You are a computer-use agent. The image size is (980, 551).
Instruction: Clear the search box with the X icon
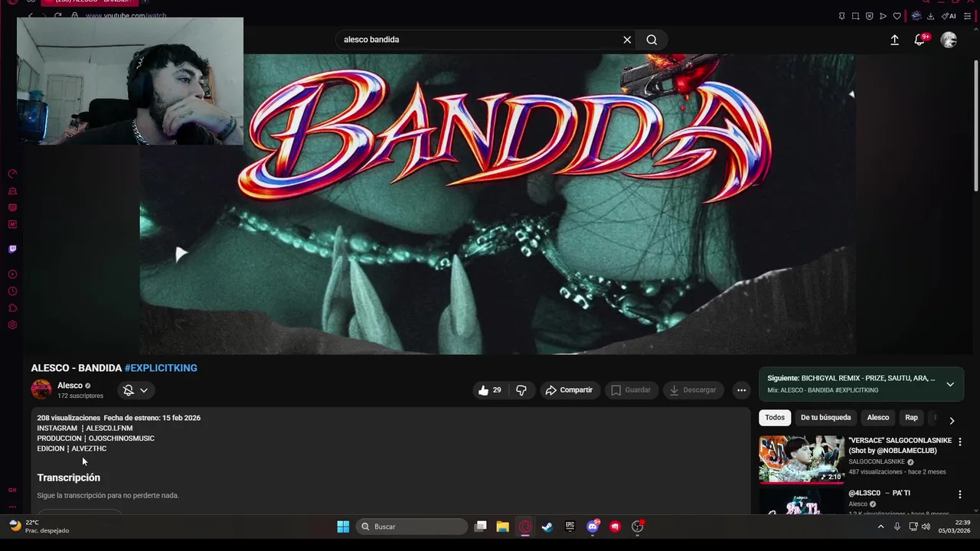tap(627, 40)
